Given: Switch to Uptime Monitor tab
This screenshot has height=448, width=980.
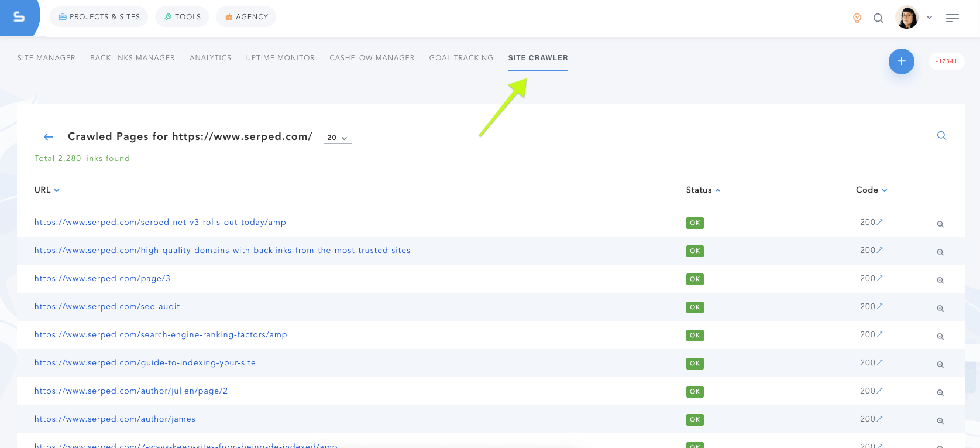Looking at the screenshot, I should point(280,58).
